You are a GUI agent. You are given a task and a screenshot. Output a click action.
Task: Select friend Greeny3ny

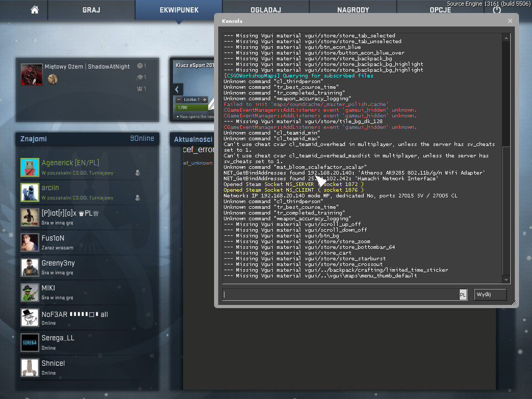(x=82, y=268)
